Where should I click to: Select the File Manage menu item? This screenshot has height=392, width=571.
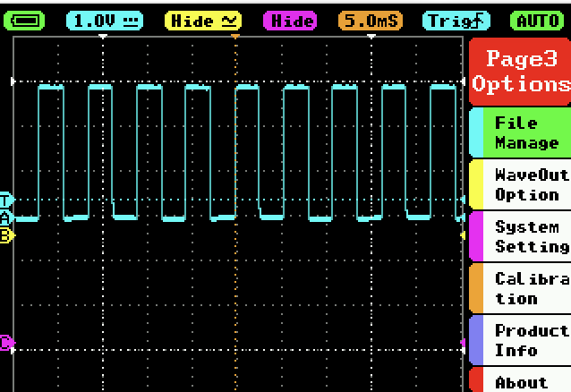[520, 132]
